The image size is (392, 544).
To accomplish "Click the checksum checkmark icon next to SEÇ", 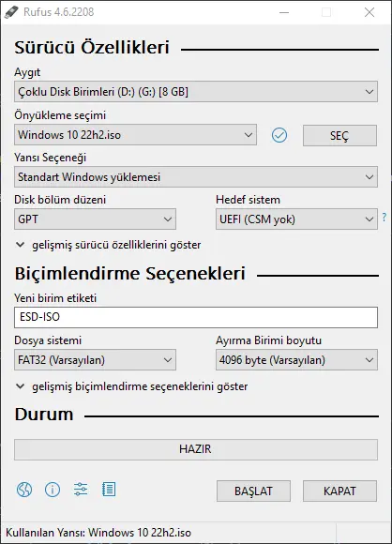I will [279, 135].
